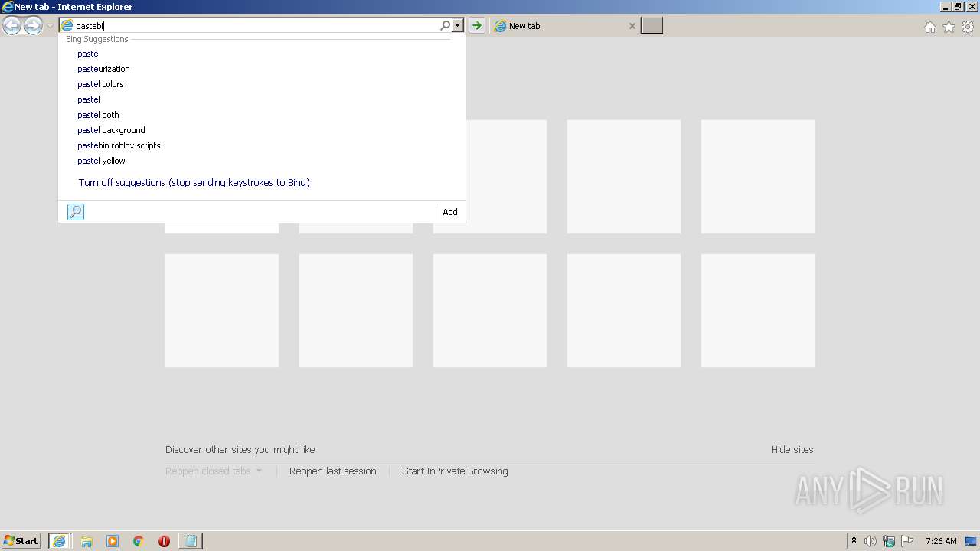Click the Show desktop icon at taskbar end

[x=971, y=541]
